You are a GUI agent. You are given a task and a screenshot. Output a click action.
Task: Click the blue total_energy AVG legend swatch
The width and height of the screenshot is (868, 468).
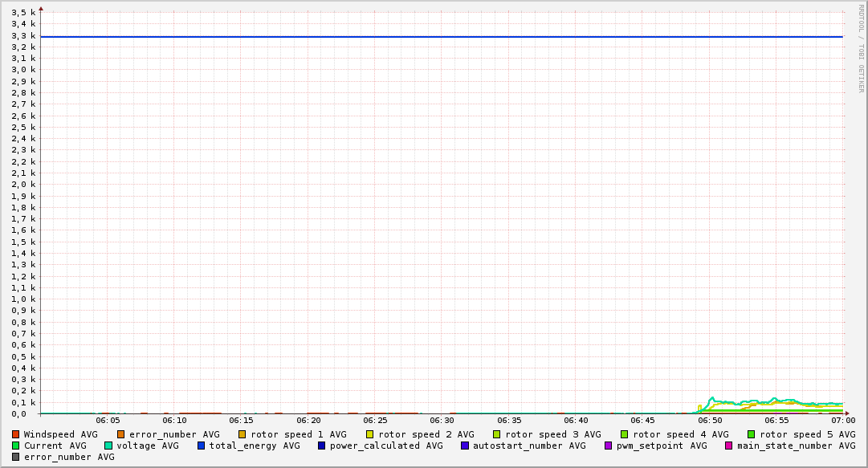click(201, 446)
